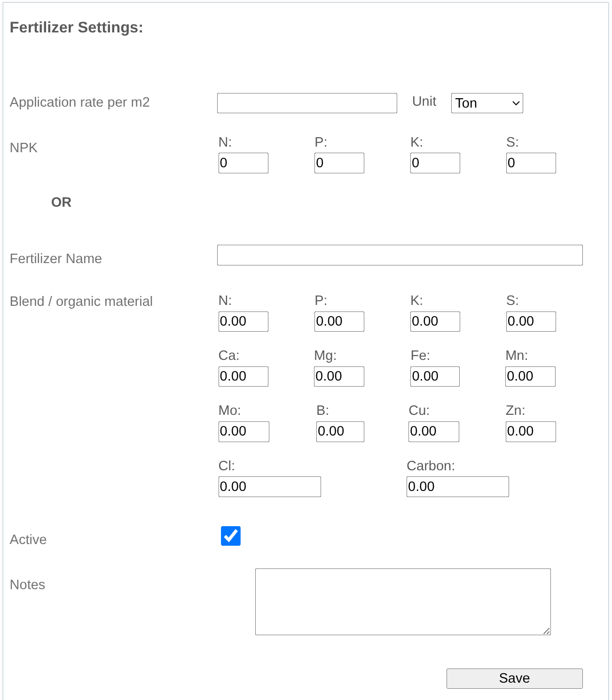The image size is (612, 700).
Task: Click the Application rate per m2 field
Action: [306, 103]
